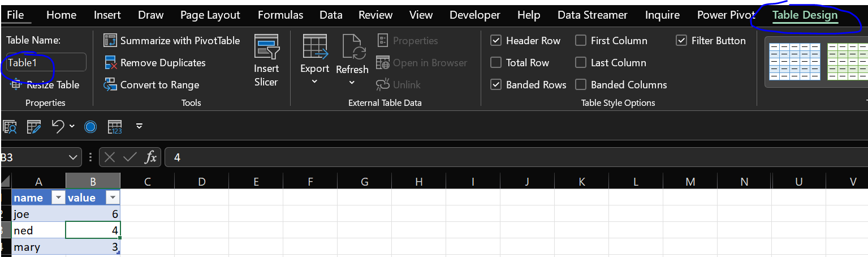Image resolution: width=868 pixels, height=257 pixels.
Task: Click the Open in Browser icon
Action: click(383, 63)
